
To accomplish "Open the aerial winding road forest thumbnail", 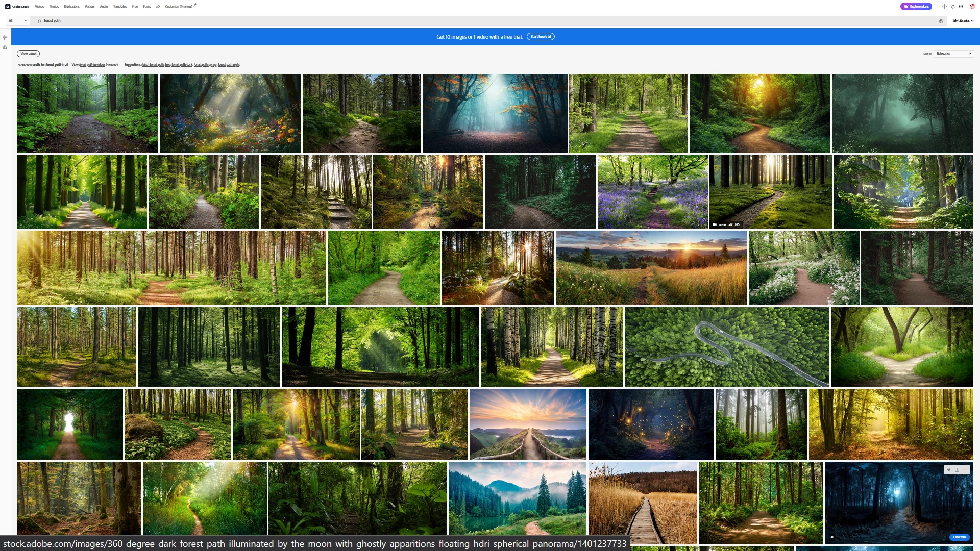I will click(x=727, y=346).
